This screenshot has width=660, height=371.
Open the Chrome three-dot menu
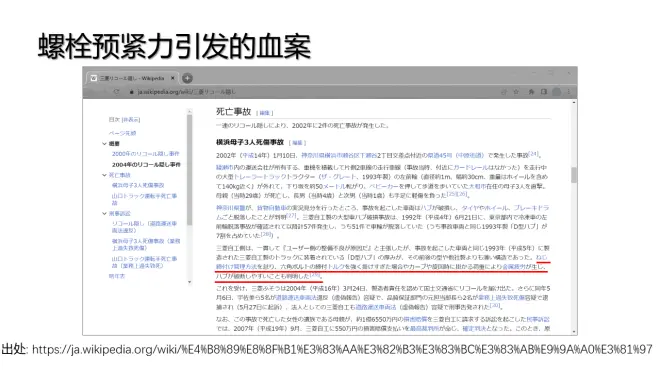[x=569, y=92]
